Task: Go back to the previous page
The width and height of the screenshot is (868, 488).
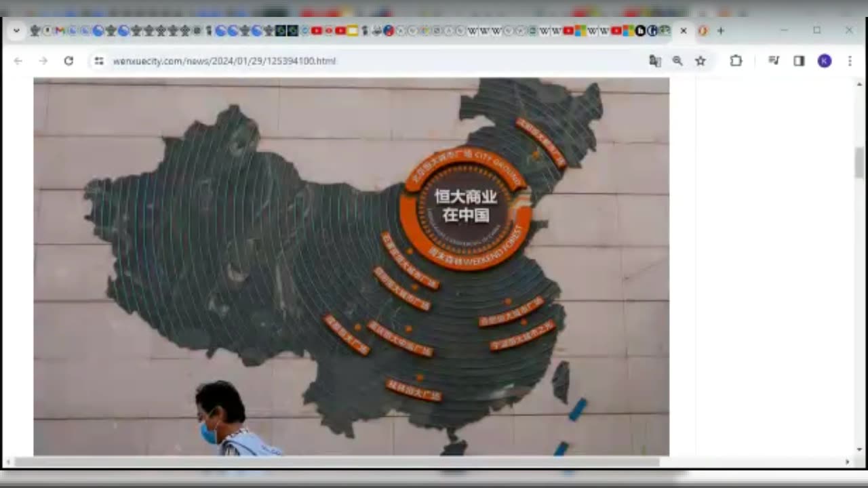Action: (18, 61)
